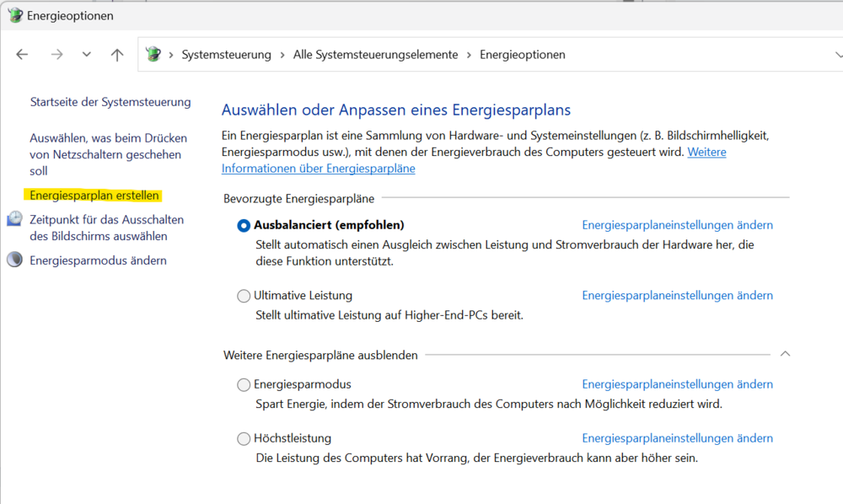
Task: Click Systemsteuerung in the breadcrumb path
Action: point(226,55)
